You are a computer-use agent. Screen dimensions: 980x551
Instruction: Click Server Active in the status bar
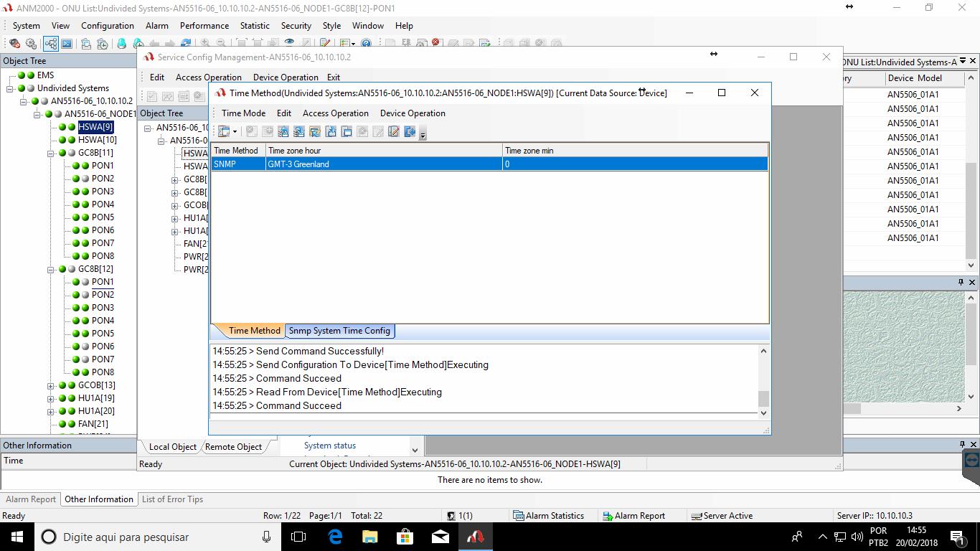pyautogui.click(x=721, y=516)
